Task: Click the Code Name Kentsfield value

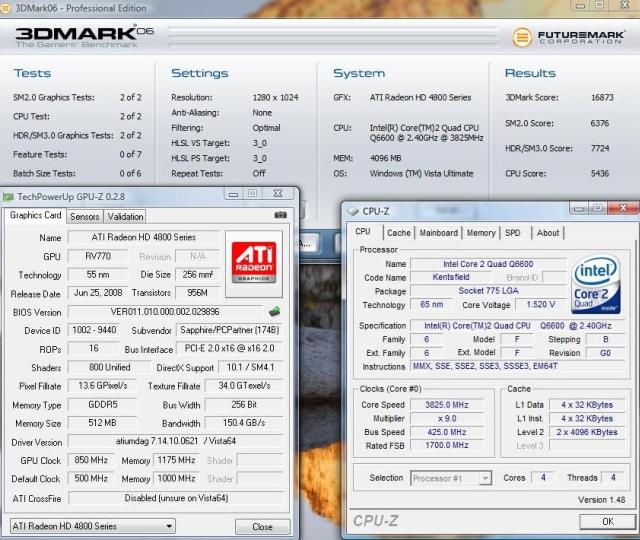Action: pyautogui.click(x=451, y=277)
